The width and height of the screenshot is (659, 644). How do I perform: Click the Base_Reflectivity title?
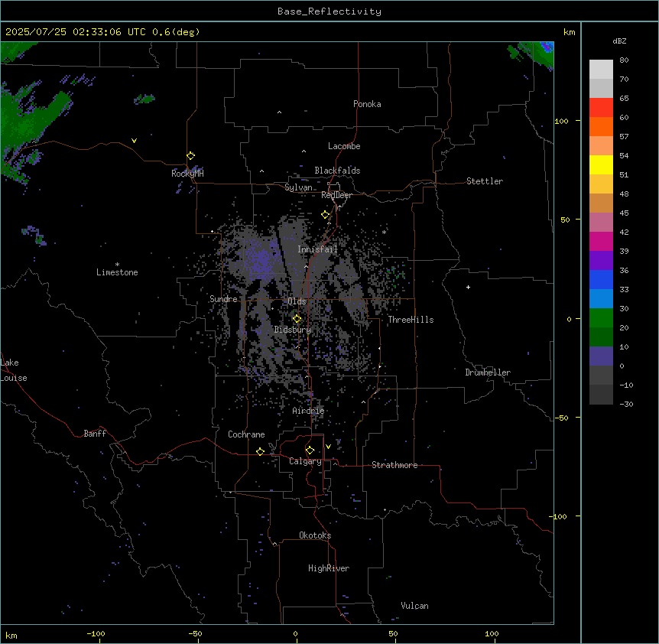(x=329, y=11)
